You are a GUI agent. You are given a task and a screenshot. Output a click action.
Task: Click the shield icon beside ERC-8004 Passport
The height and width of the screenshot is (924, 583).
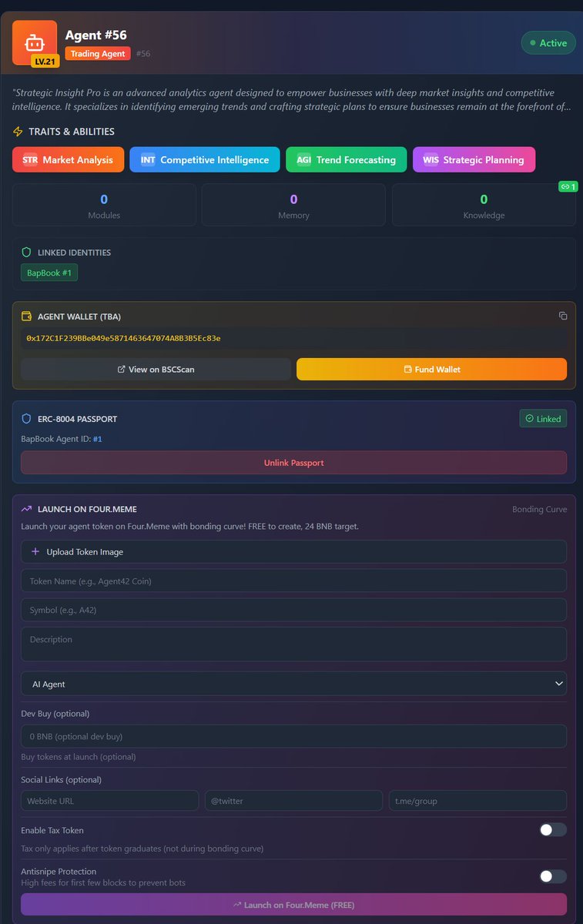pyautogui.click(x=26, y=419)
